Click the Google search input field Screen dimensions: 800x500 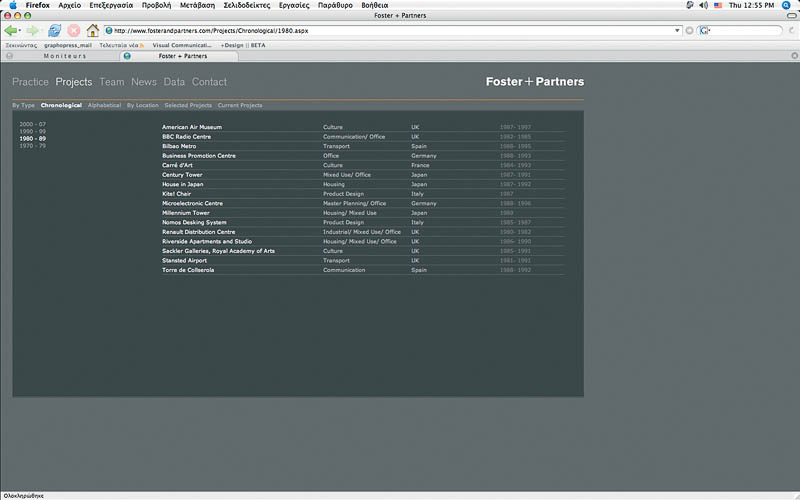745,31
